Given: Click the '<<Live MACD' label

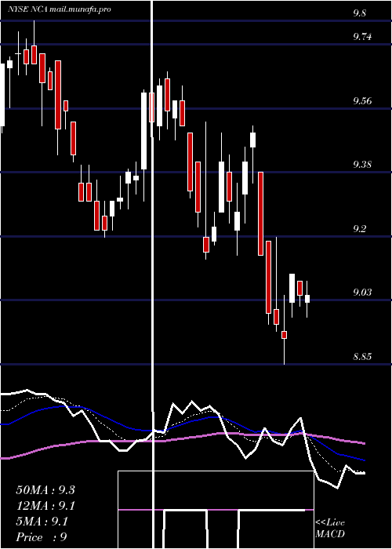Looking at the screenshot, I should pos(330,529).
